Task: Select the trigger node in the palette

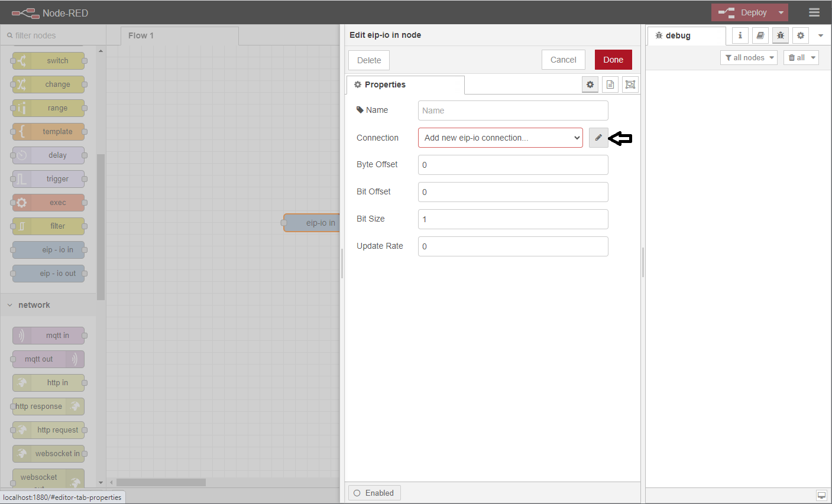Action: [x=48, y=179]
